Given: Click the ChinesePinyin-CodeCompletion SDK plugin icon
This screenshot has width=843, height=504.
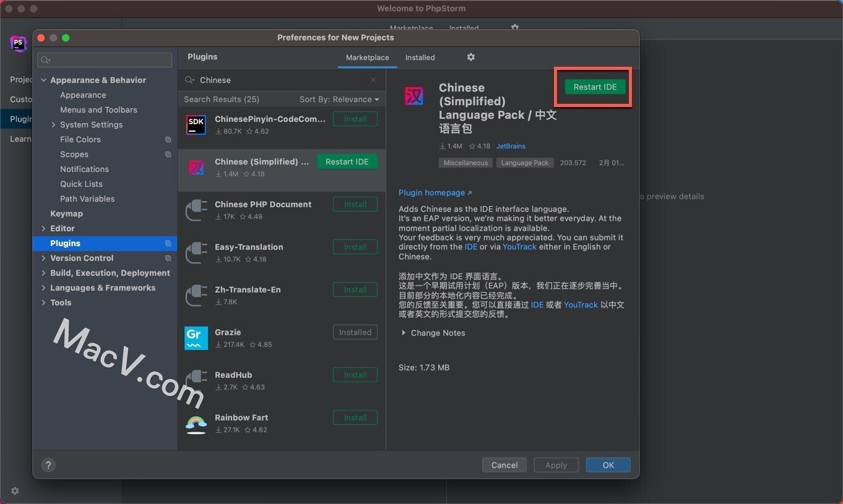Looking at the screenshot, I should click(x=196, y=124).
